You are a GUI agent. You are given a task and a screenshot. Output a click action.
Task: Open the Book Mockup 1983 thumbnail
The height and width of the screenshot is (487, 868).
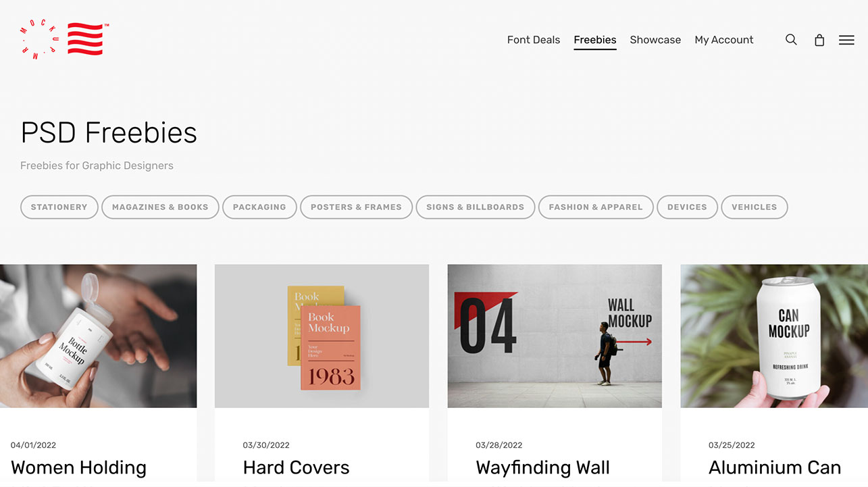(322, 336)
